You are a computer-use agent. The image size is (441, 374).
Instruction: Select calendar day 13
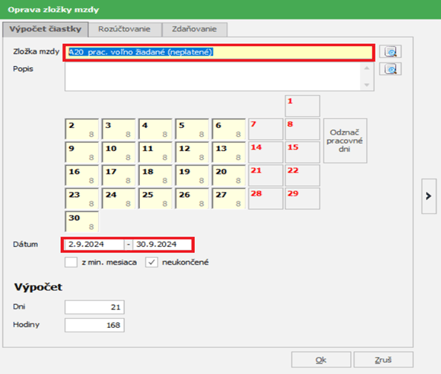pyautogui.click(x=229, y=152)
